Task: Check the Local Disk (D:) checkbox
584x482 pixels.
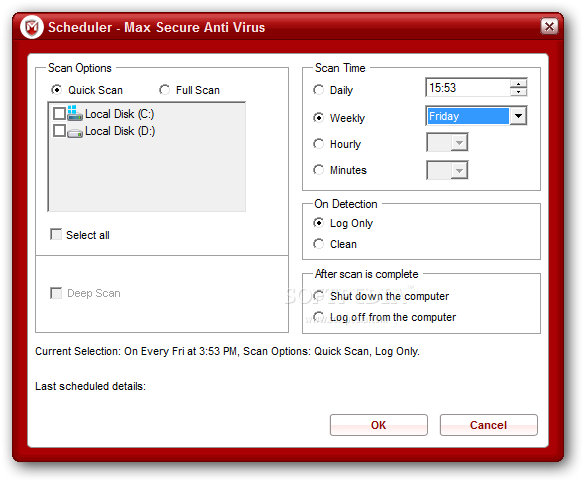Action: [60, 131]
